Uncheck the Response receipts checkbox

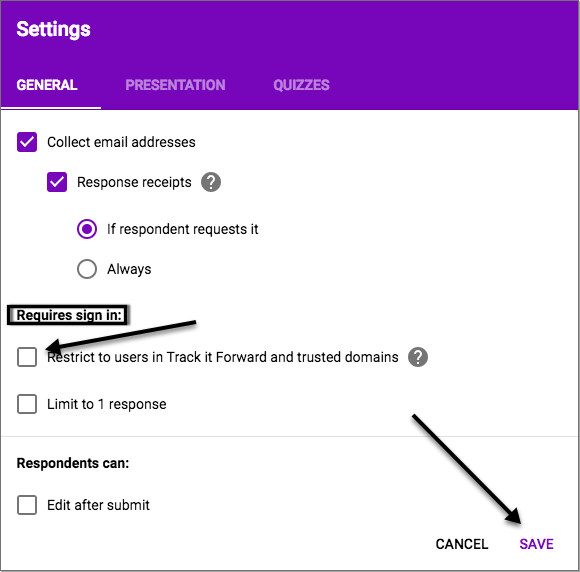coord(57,182)
